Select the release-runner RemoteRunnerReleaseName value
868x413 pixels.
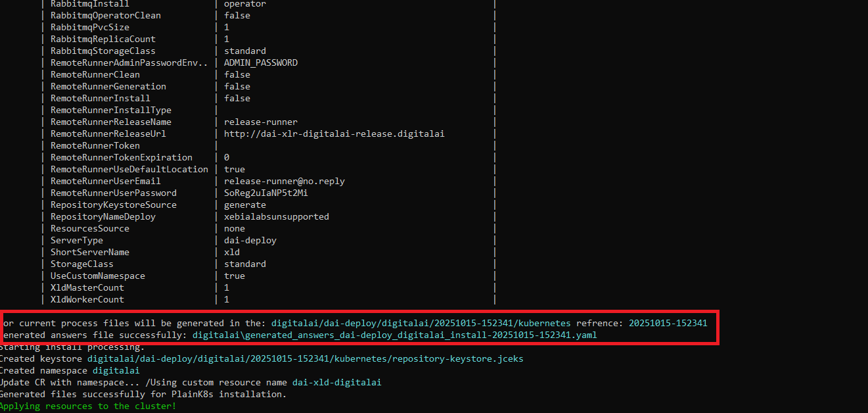[x=261, y=122]
